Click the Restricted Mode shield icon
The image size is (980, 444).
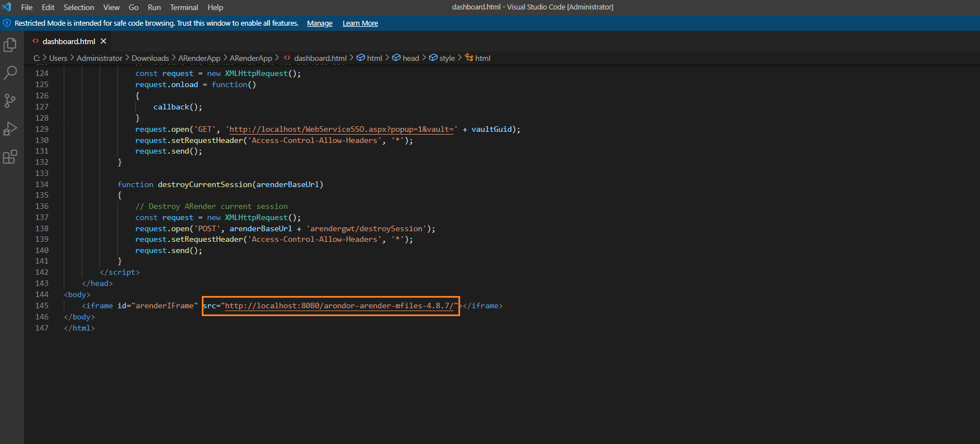click(7, 23)
